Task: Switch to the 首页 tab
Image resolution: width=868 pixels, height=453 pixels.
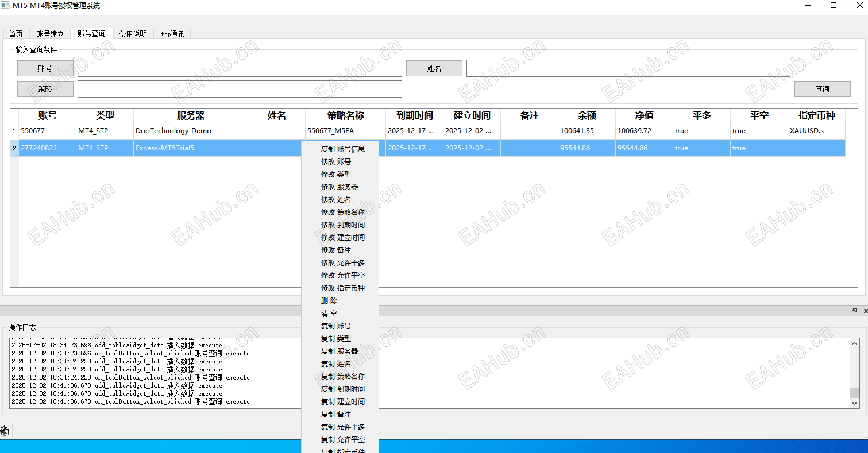Action: tap(16, 34)
